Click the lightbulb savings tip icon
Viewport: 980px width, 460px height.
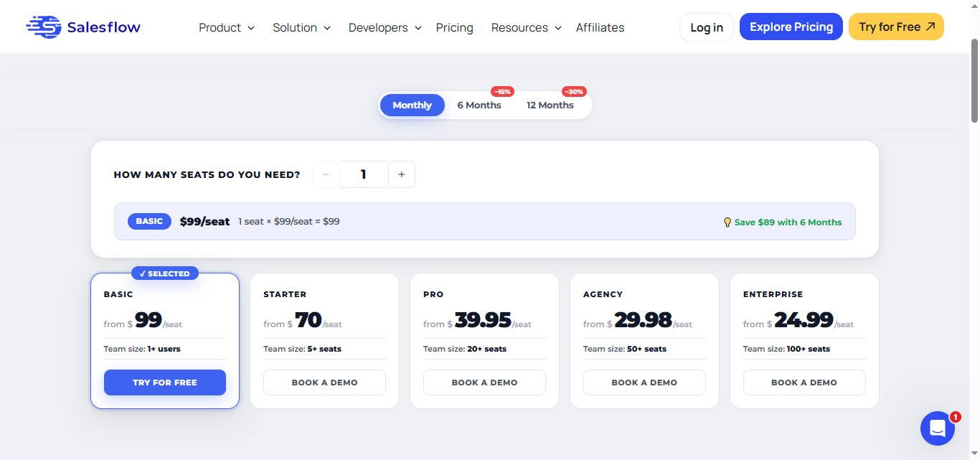point(727,222)
